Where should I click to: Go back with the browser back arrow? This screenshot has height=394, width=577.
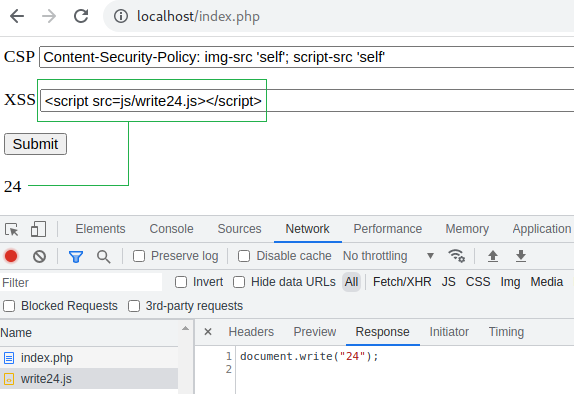pos(17,16)
